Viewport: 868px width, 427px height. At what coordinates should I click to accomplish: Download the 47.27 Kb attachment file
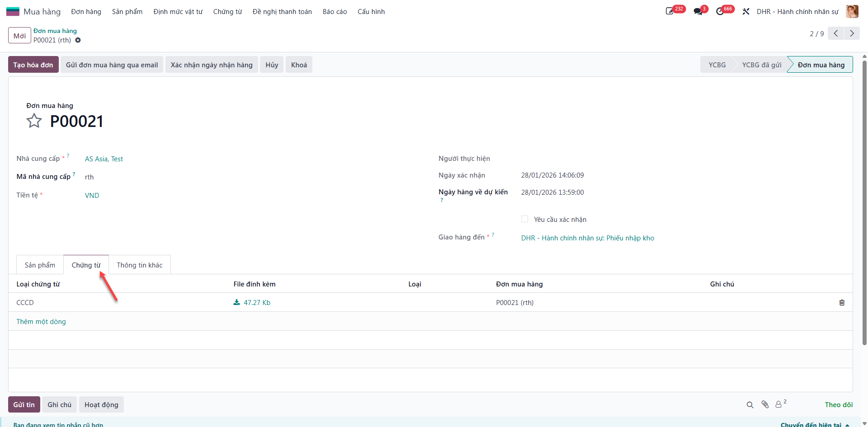tap(252, 303)
